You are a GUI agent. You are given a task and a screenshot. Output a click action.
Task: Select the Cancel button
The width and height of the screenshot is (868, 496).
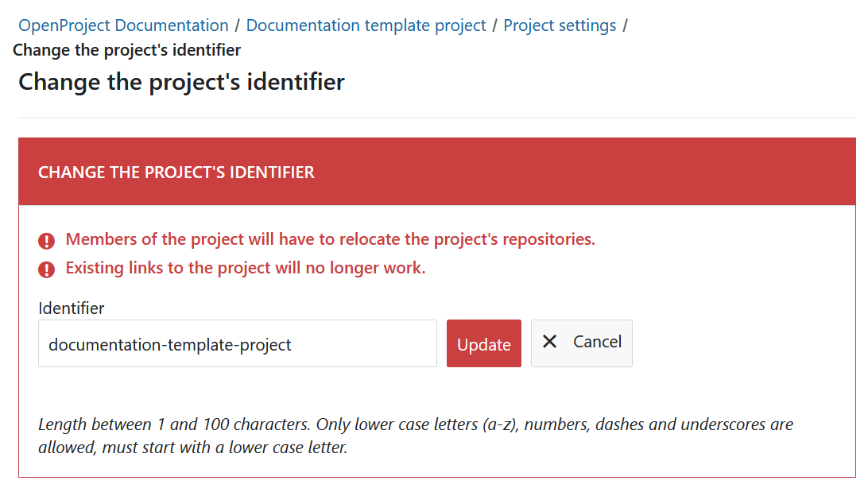point(581,343)
